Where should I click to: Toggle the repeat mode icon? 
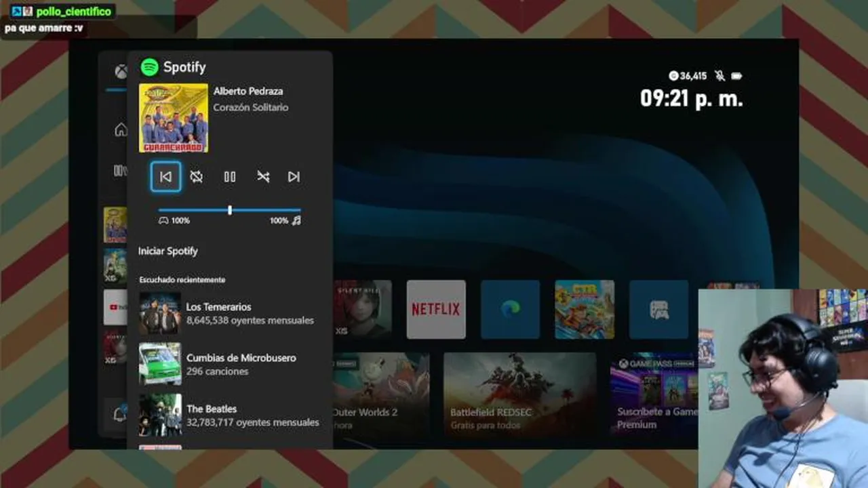coord(197,177)
